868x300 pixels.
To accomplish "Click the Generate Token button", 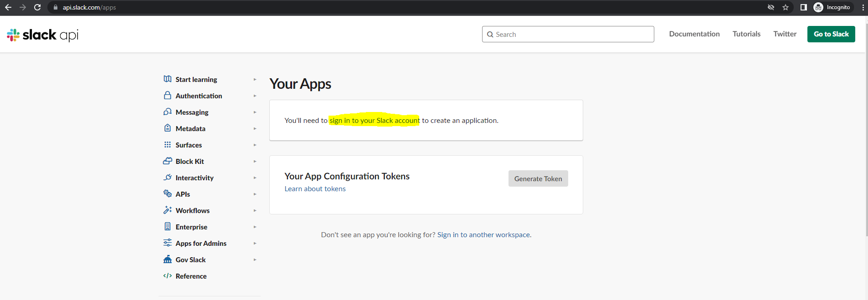I will pos(538,178).
